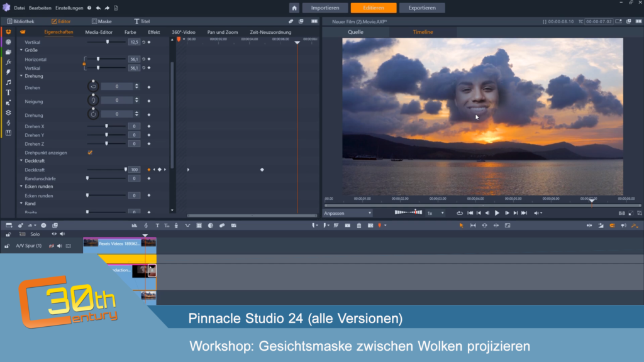
Task: Open the layered overlays sidebar icon
Action: 8,112
